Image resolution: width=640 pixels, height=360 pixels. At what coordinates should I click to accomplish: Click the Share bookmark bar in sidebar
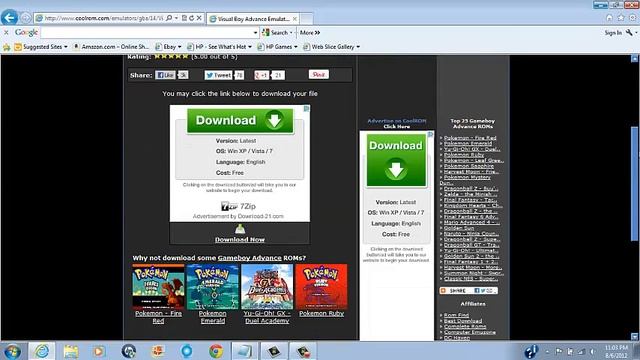click(x=469, y=291)
